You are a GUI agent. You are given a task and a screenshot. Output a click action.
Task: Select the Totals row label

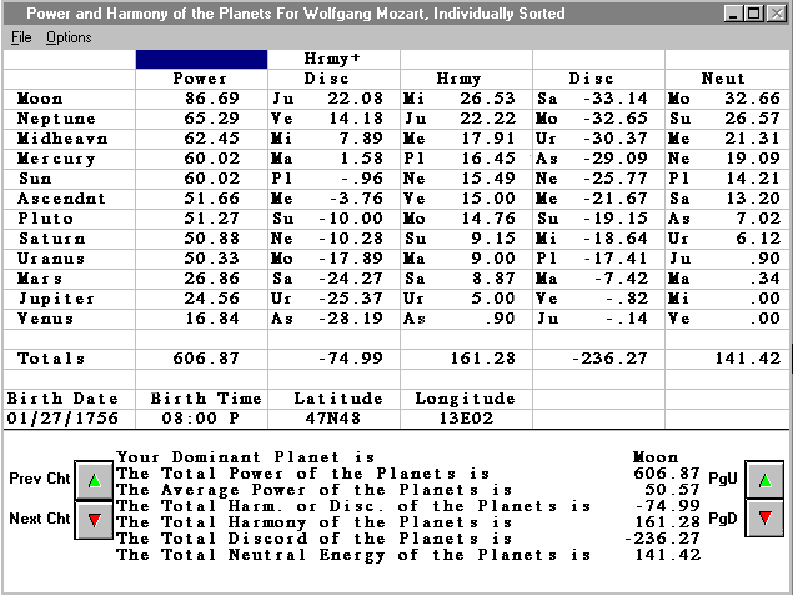51,358
